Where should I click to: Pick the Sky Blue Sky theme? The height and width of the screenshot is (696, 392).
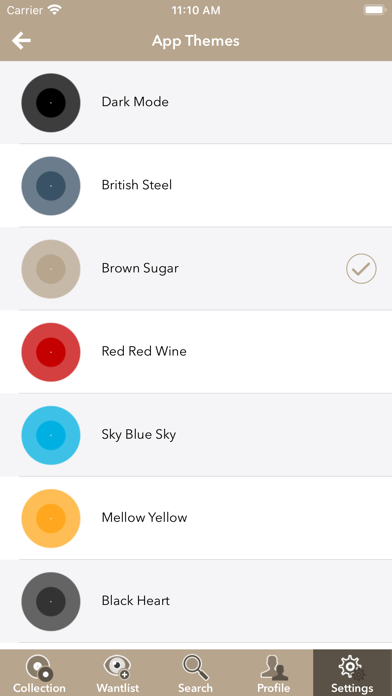click(x=196, y=435)
